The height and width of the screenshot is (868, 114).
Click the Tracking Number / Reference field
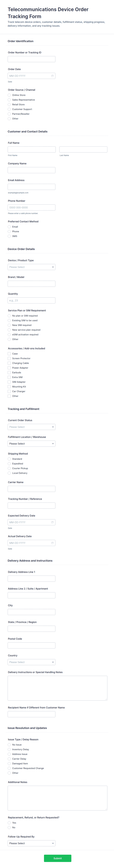(x=31, y=505)
